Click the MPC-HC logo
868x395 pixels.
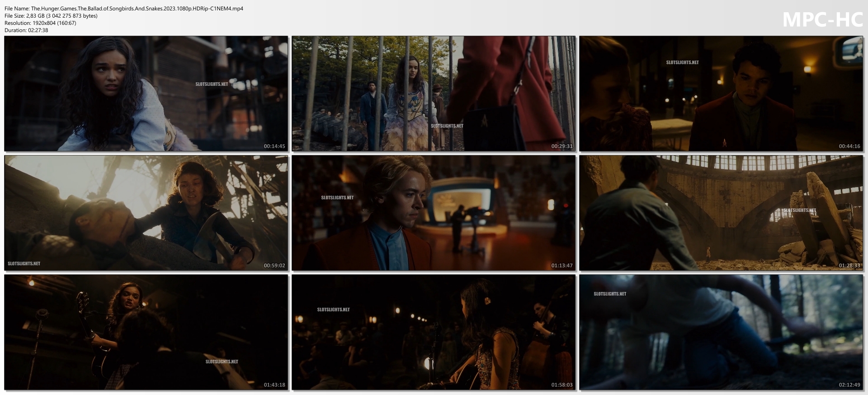[822, 19]
